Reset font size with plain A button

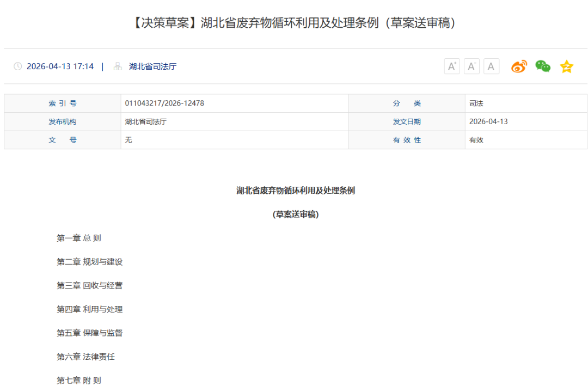tap(491, 66)
